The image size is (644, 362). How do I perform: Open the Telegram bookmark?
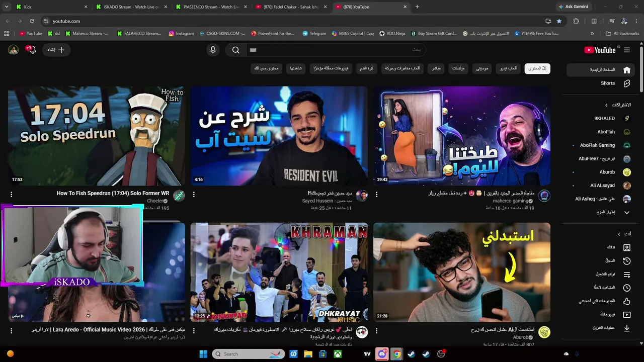pyautogui.click(x=314, y=34)
